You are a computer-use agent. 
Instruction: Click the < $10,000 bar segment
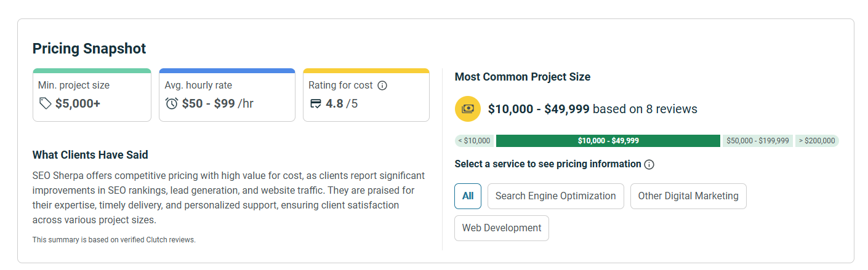pyautogui.click(x=475, y=141)
